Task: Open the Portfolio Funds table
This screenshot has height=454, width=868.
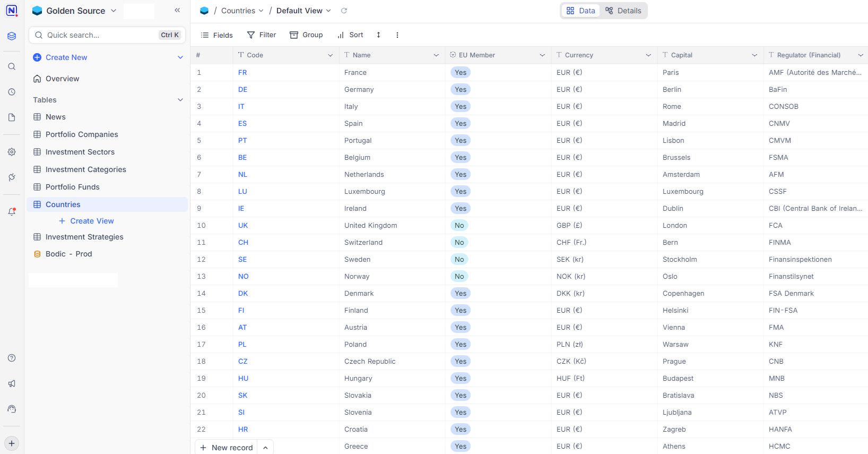Action: 73,187
